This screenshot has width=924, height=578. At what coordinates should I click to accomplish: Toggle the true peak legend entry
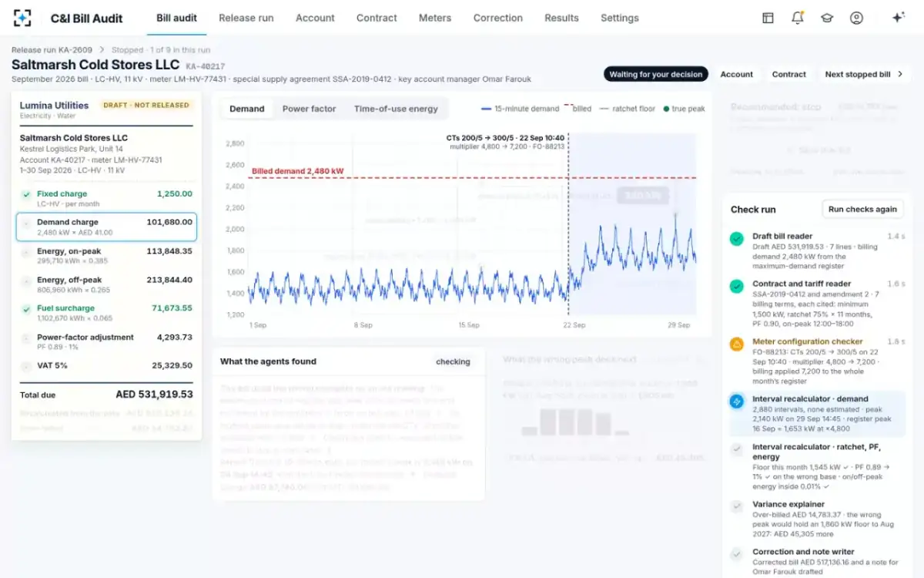click(x=684, y=109)
